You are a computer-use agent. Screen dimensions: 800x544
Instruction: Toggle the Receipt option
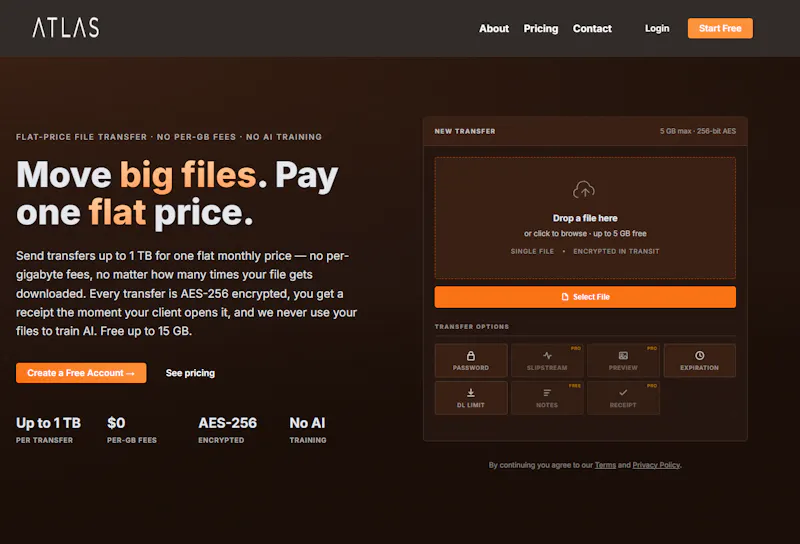623,398
